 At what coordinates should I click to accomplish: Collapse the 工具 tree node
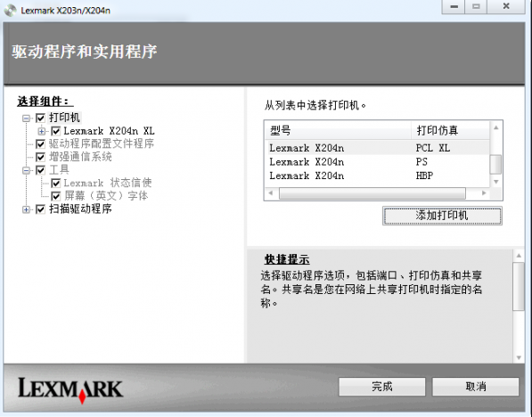26,170
